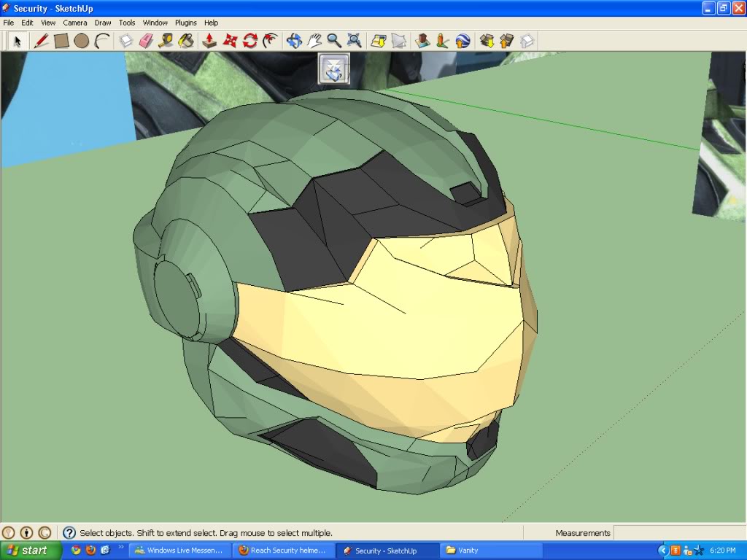Screen dimensions: 747x560
Task: Activate the Move tool with red arrows
Action: click(x=230, y=41)
